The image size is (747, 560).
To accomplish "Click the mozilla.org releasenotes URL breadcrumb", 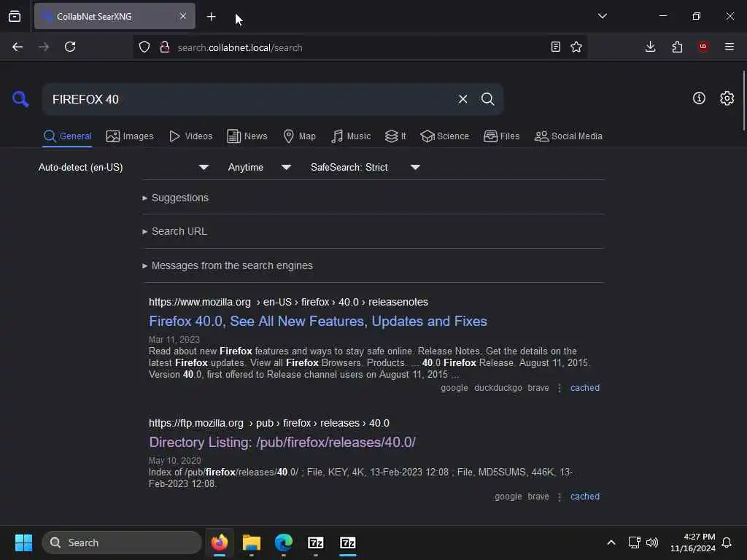I will 288,302.
